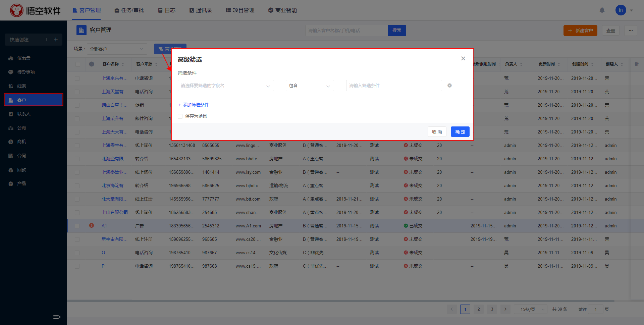Remove the filter condition row icon
Screen dimensions: 644x325
[x=449, y=86]
